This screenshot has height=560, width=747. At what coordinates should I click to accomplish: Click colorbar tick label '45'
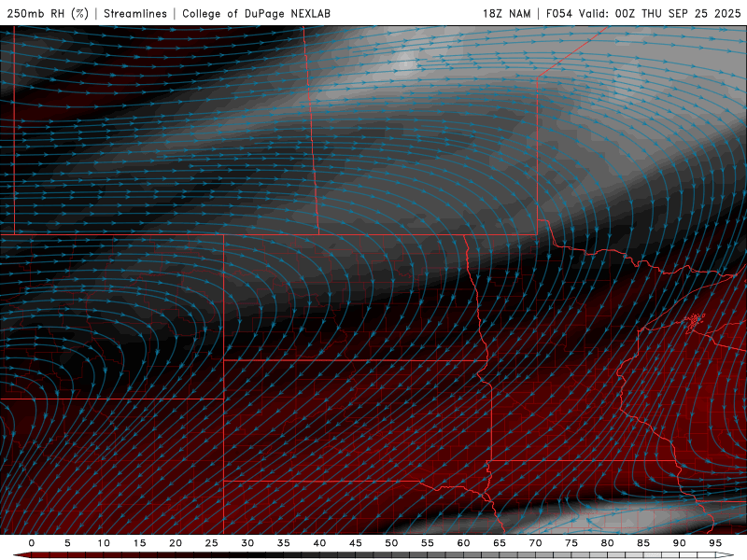tap(356, 543)
